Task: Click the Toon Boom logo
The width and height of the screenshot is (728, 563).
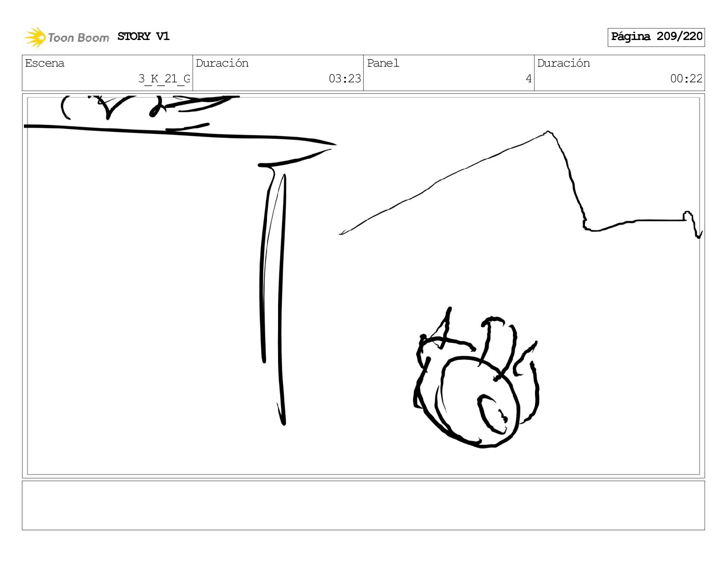Action: (67, 37)
